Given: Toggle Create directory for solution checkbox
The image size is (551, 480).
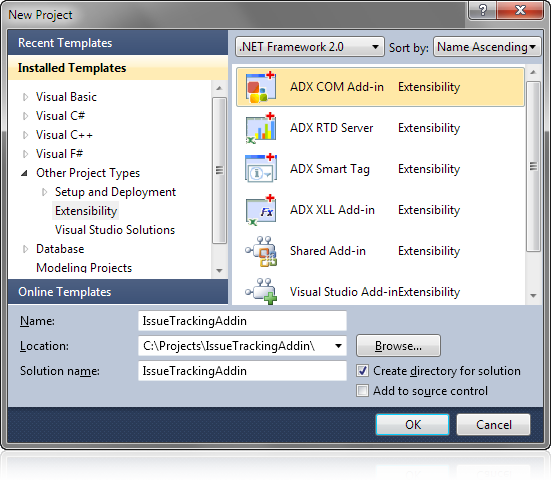Looking at the screenshot, I should pyautogui.click(x=362, y=371).
